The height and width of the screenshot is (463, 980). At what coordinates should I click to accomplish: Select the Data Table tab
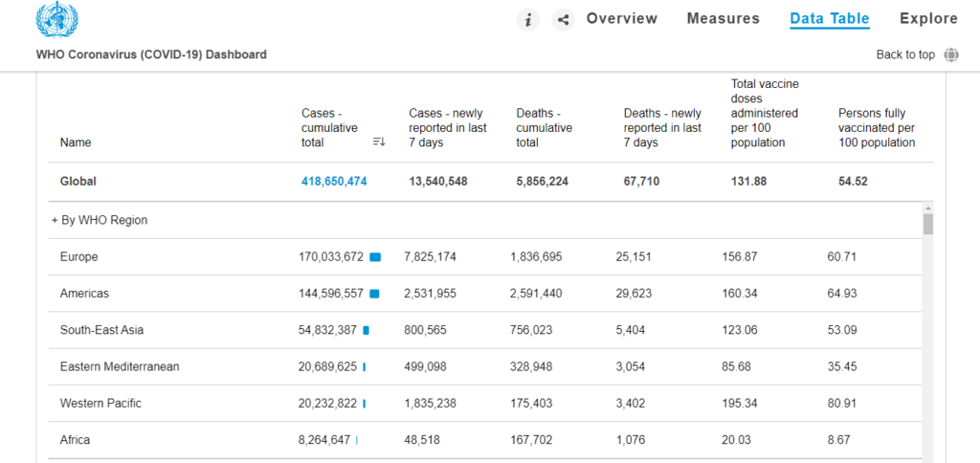tap(829, 18)
